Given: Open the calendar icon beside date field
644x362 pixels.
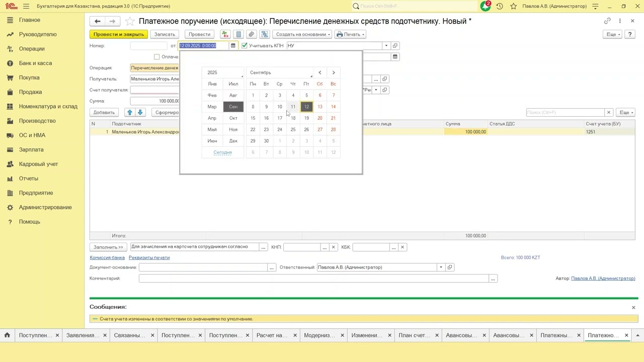Looking at the screenshot, I should (x=233, y=46).
